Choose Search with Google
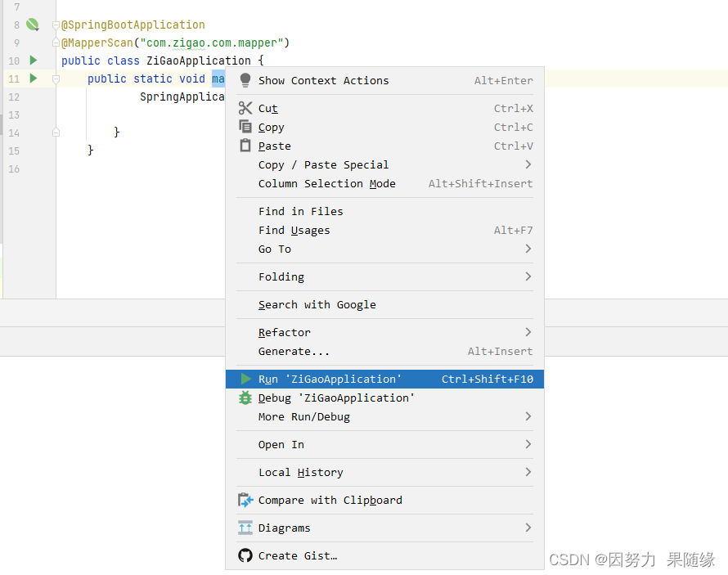728x575 pixels. 384,304
